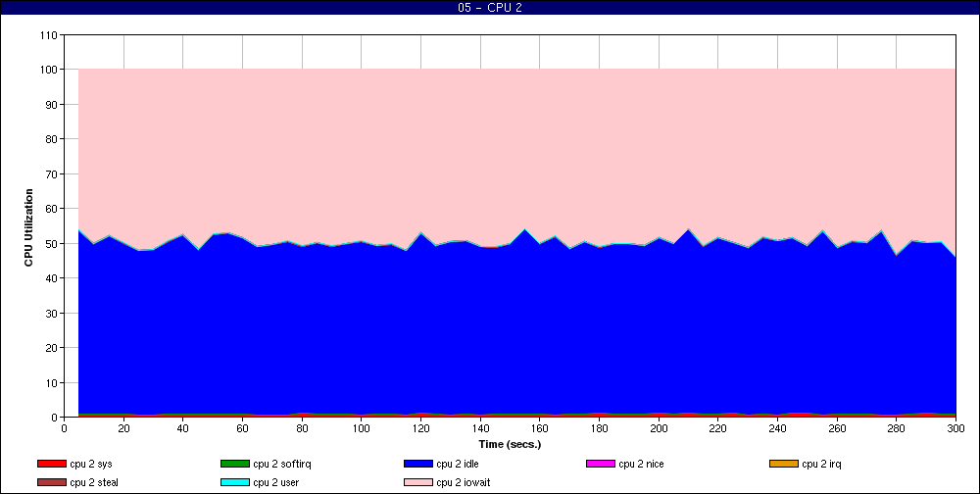The image size is (980, 494).
Task: Click the x-axis label 20
Action: point(123,428)
